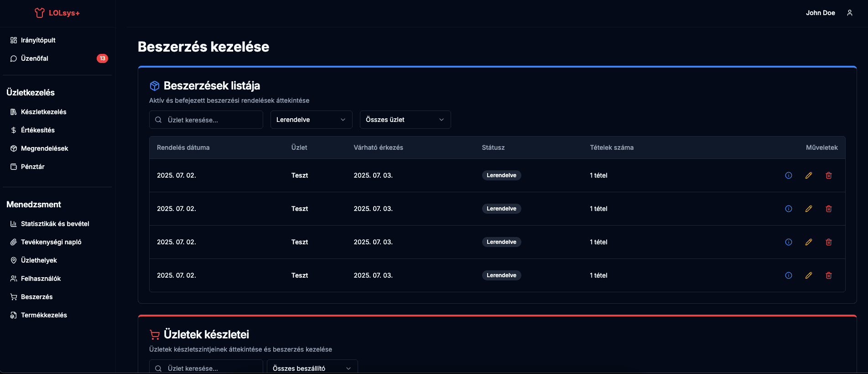Show details via info icon in the fourth row
This screenshot has height=374, width=868.
(x=788, y=275)
